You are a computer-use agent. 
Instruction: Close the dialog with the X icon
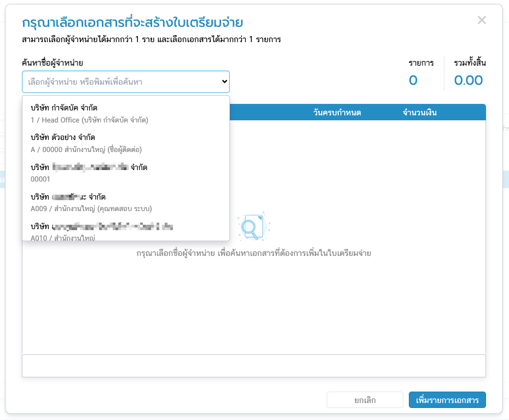coord(482,21)
